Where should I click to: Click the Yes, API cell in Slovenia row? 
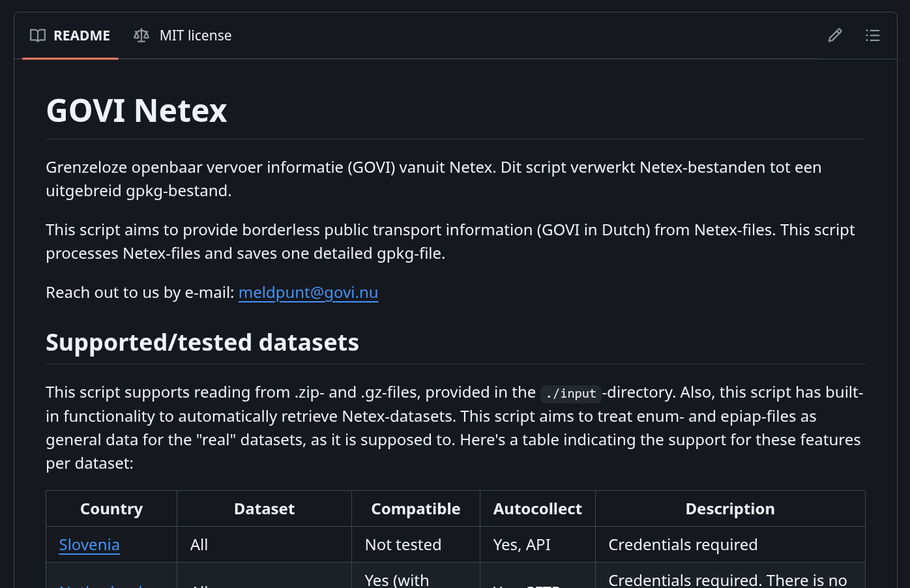coord(521,544)
